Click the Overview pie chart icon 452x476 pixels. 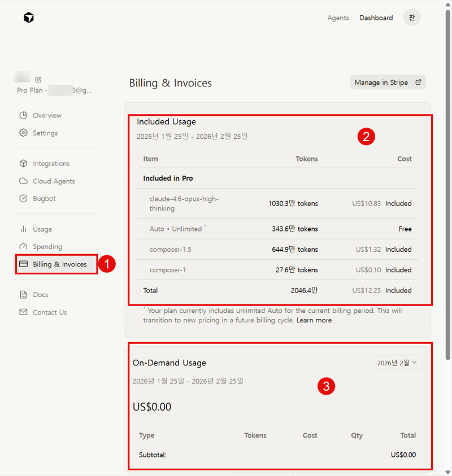tap(23, 115)
